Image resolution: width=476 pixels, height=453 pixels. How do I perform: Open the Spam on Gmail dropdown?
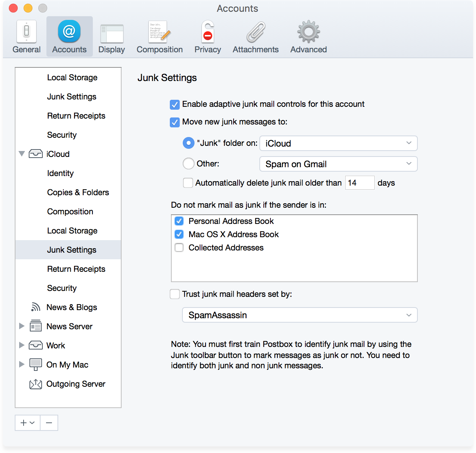(x=339, y=164)
